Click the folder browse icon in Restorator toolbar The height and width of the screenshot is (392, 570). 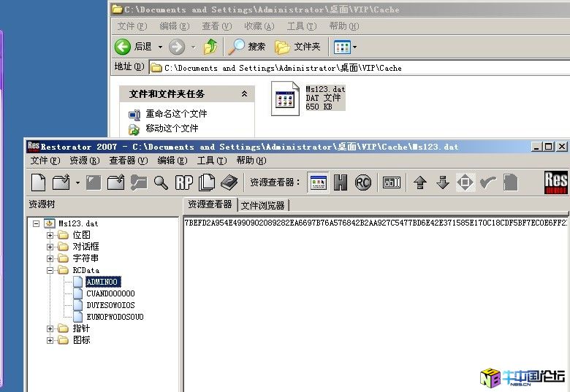coord(139,182)
